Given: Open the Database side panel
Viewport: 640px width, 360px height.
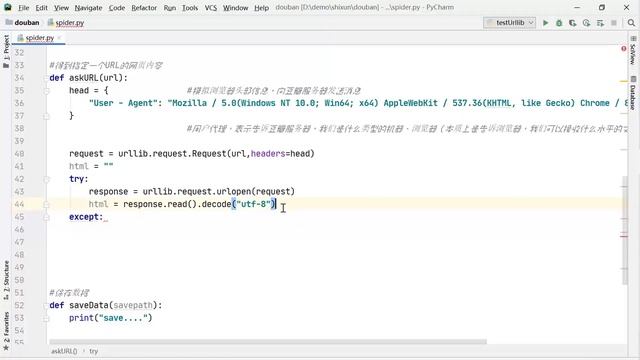Looking at the screenshot, I should tap(633, 93).
